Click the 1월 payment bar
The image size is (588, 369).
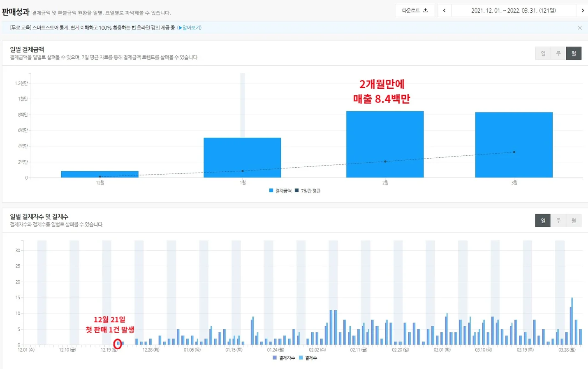[x=242, y=157]
